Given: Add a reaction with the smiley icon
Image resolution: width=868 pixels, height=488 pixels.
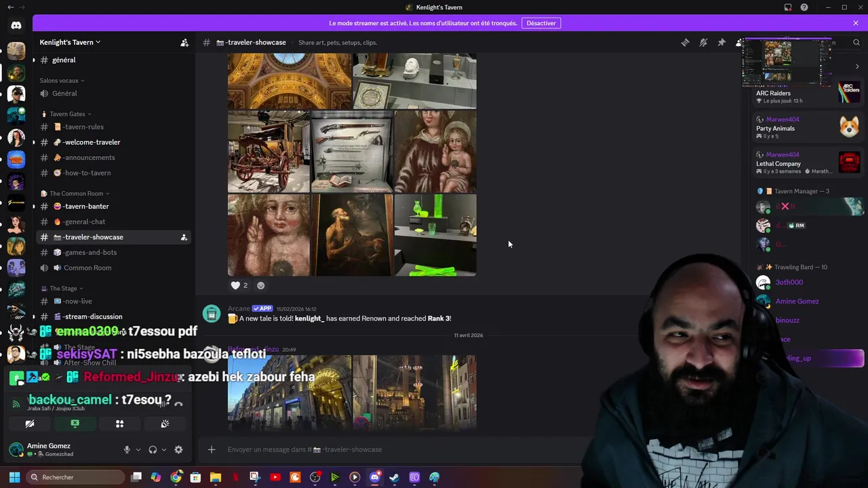Looking at the screenshot, I should coord(260,285).
